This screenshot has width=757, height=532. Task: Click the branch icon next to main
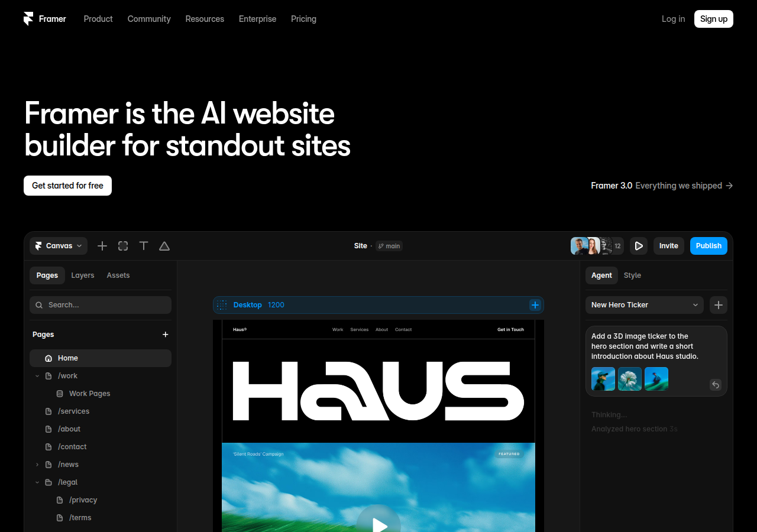[x=381, y=246]
